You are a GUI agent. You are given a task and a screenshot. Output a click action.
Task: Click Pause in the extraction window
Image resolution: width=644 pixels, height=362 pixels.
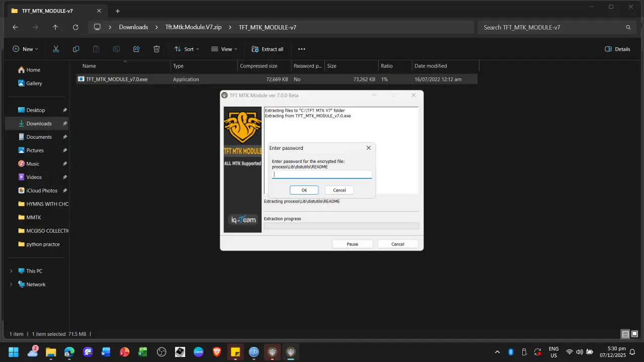coord(352,244)
